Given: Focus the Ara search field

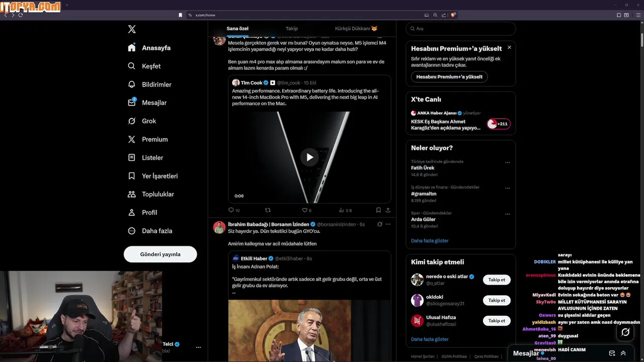Looking at the screenshot, I should [x=461, y=29].
